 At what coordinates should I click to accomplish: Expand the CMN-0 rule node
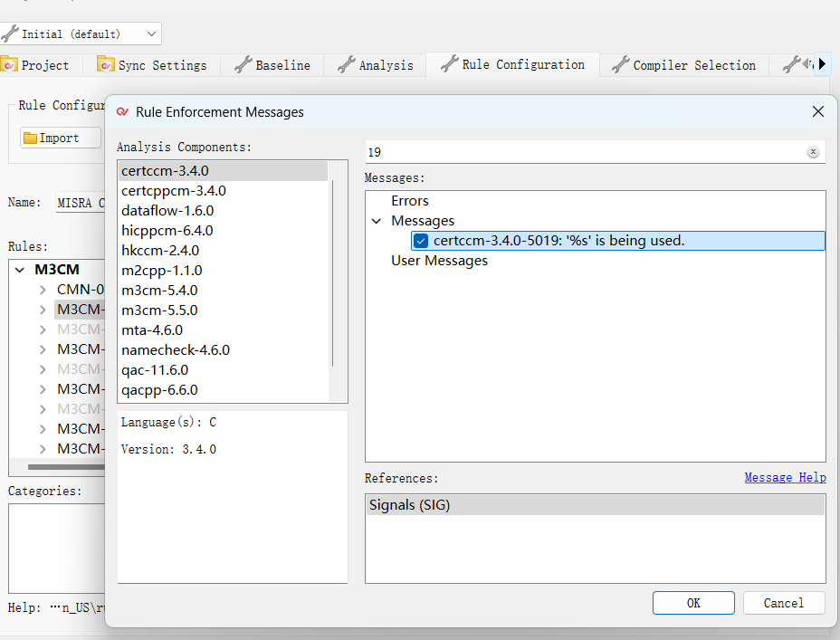pyautogui.click(x=43, y=290)
